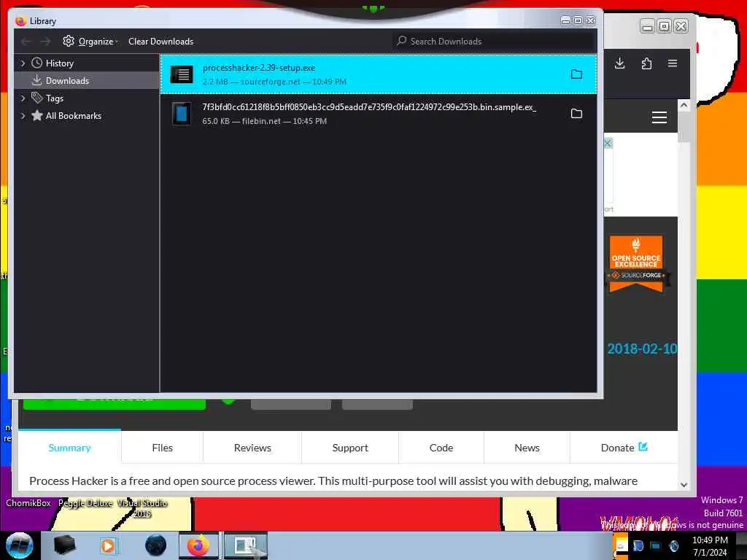Switch to the News tab
This screenshot has width=747, height=560.
tap(527, 448)
